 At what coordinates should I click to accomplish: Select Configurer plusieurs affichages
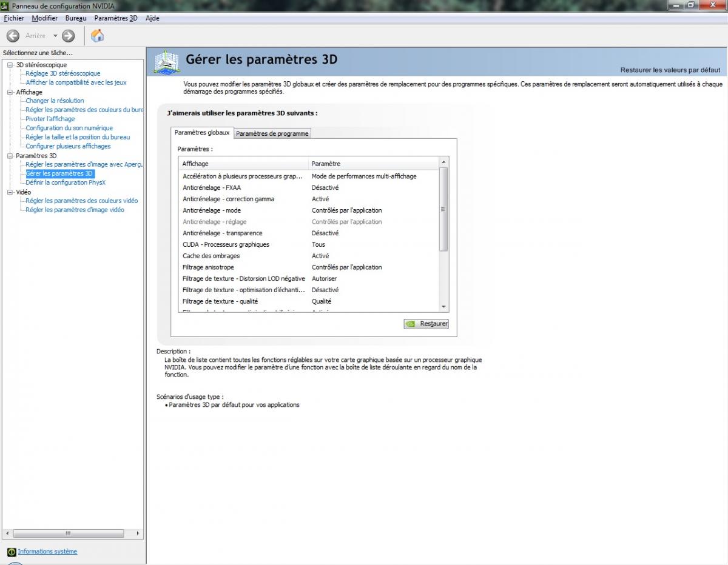(x=69, y=146)
